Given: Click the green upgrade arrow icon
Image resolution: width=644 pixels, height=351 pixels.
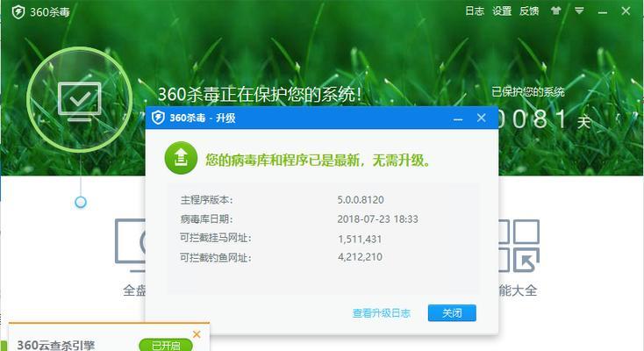Looking at the screenshot, I should (x=181, y=158).
